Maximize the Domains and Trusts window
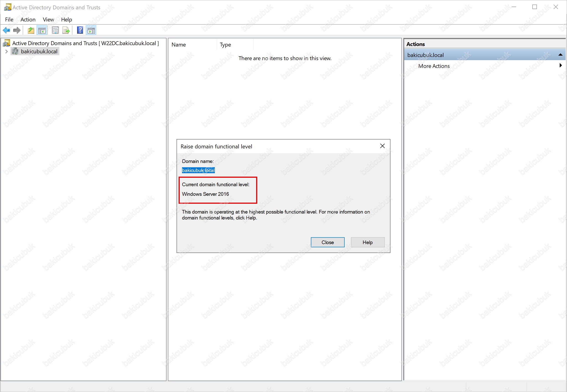 (535, 7)
